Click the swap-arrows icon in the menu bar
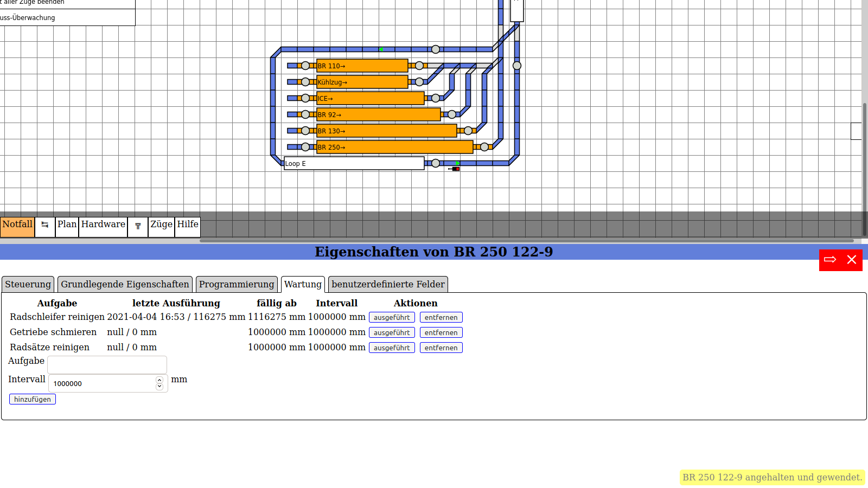868x488 pixels. pos(45,225)
